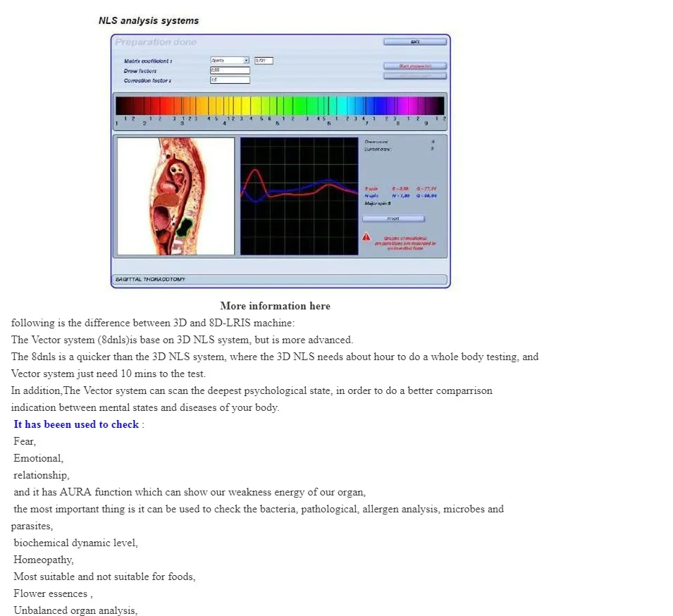Image resolution: width=673 pixels, height=616 pixels.
Task: Click the 'relationship,' list item
Action: [41, 475]
